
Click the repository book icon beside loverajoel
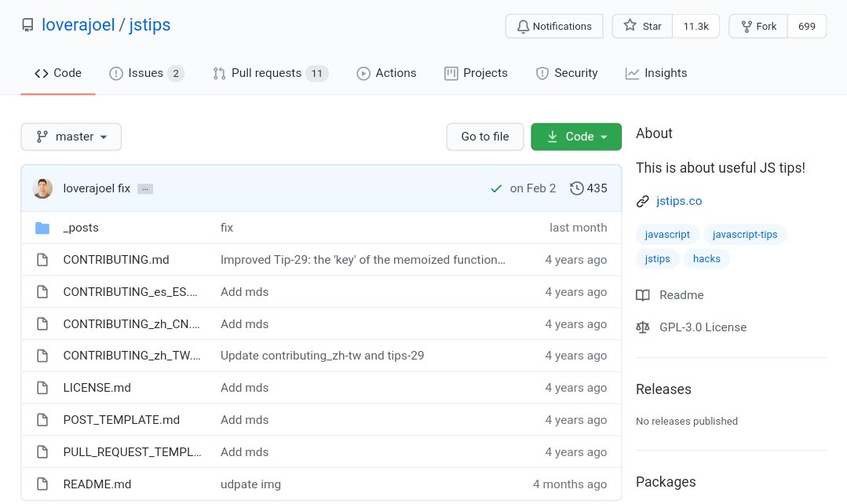point(27,25)
